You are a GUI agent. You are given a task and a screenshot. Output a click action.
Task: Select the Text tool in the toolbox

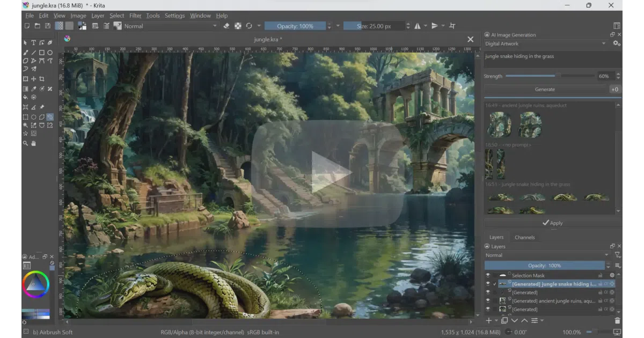pyautogui.click(x=33, y=42)
